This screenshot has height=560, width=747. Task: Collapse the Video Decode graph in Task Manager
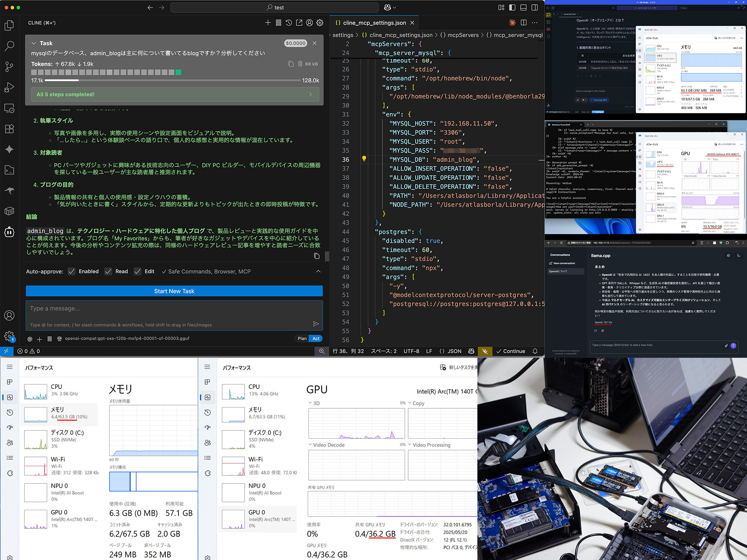coord(310,445)
